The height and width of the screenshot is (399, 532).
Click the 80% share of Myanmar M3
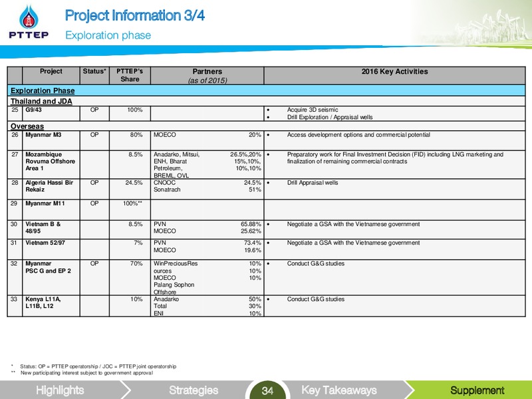[x=136, y=135]
